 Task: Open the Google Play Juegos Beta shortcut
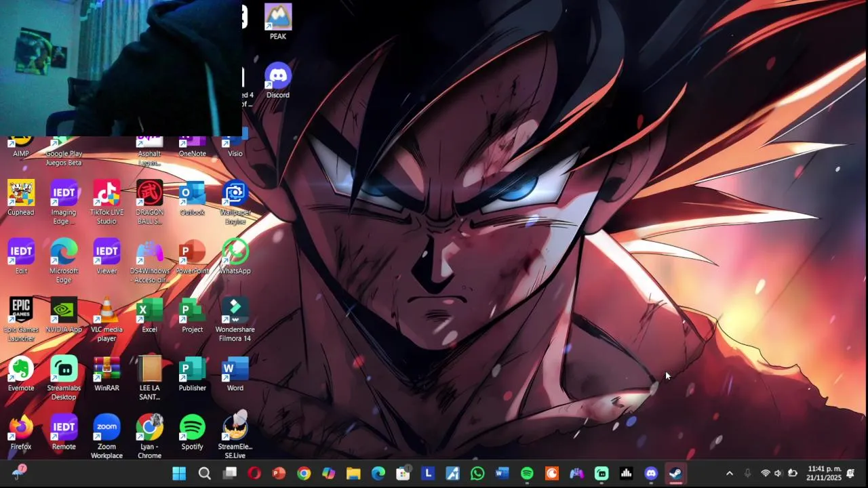(x=64, y=151)
